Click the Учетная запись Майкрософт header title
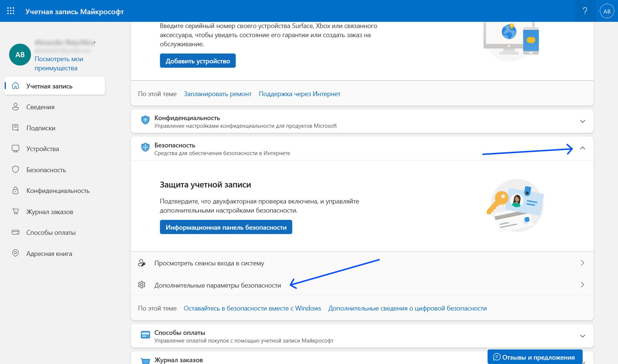Image resolution: width=618 pixels, height=364 pixels. (x=75, y=12)
